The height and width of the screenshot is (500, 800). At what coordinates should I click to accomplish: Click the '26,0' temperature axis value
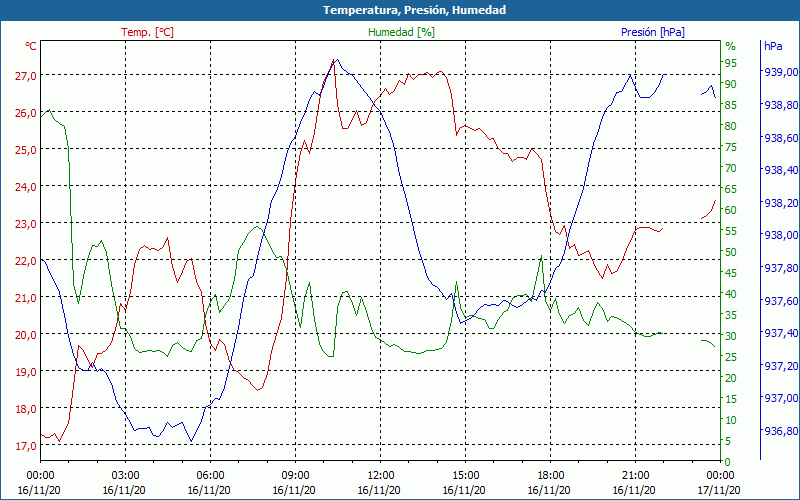click(26, 113)
